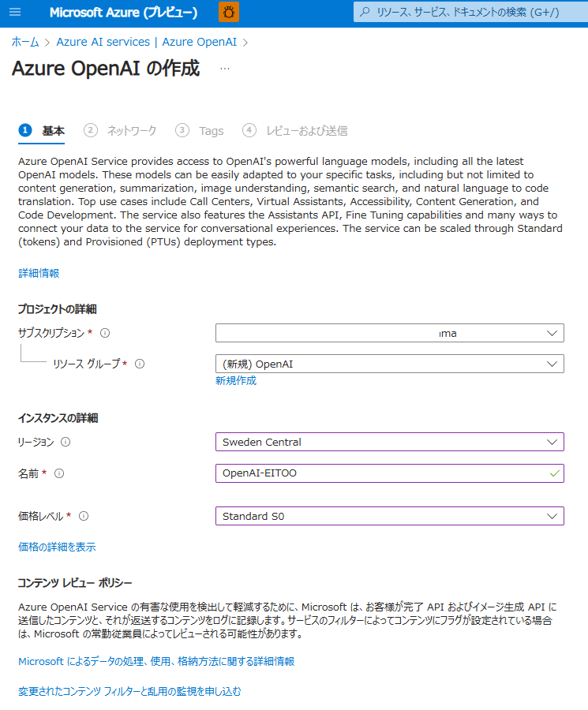Click 新規作成 under resource group

tap(236, 381)
